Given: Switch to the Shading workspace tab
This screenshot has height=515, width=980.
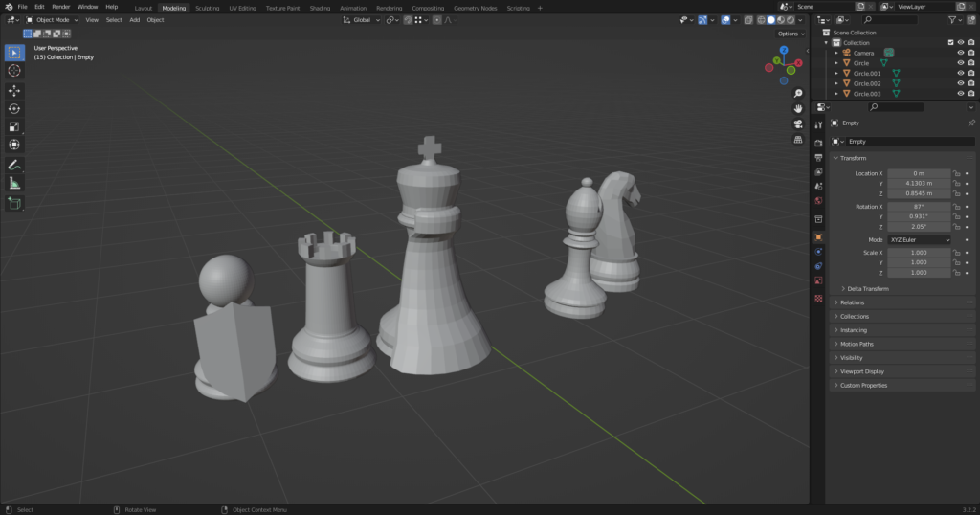Looking at the screenshot, I should point(320,8).
